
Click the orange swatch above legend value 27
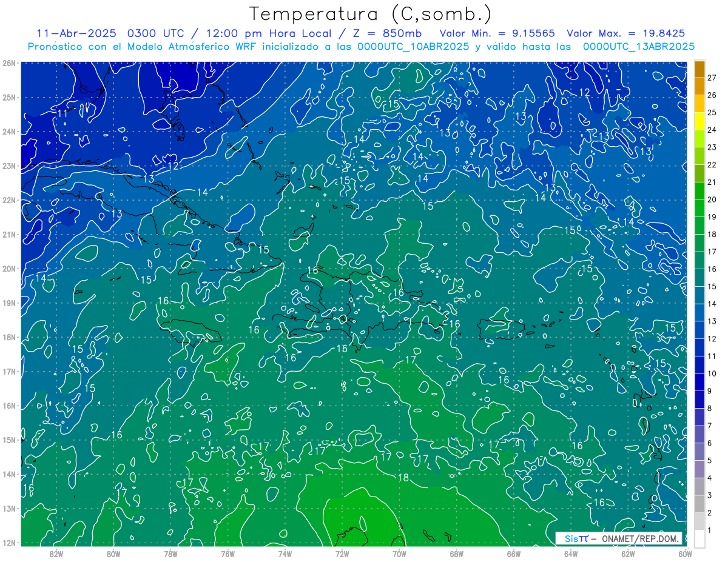pyautogui.click(x=699, y=69)
